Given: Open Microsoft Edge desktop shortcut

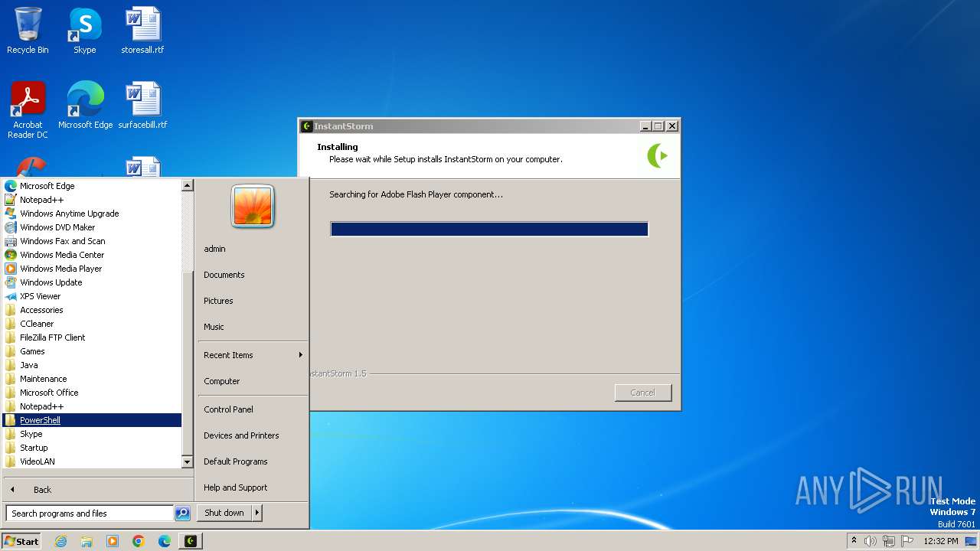Looking at the screenshot, I should (85, 106).
